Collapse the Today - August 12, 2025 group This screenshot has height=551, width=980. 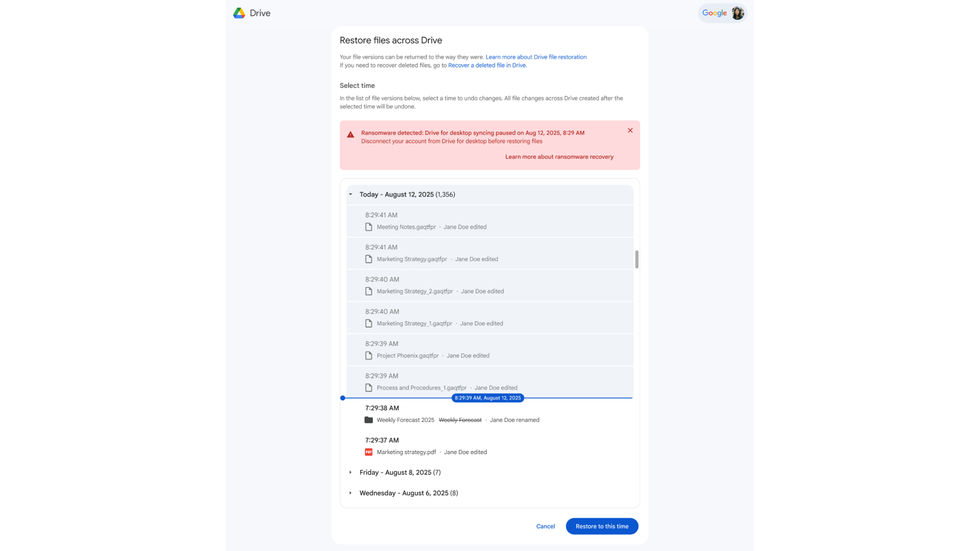tap(351, 194)
